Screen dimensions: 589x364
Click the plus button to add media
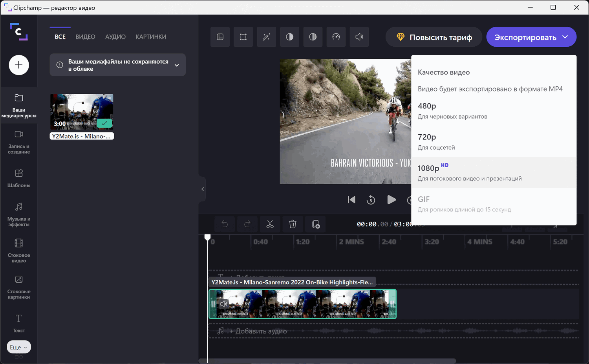[x=19, y=65]
